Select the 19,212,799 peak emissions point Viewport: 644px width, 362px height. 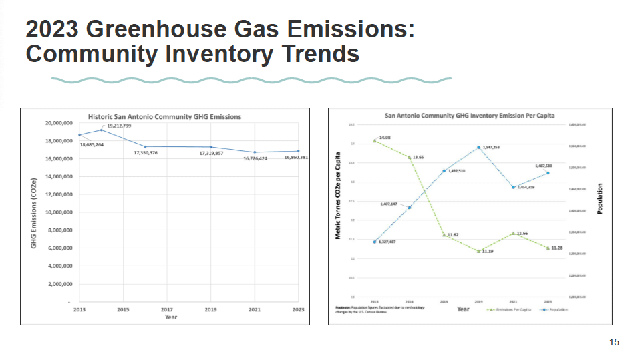[101, 130]
